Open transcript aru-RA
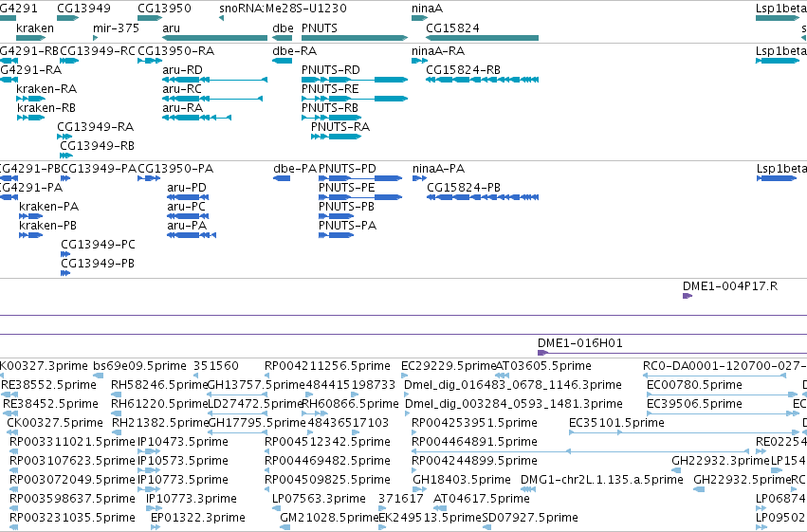Viewport: 807px width, 532px height. pos(196,118)
